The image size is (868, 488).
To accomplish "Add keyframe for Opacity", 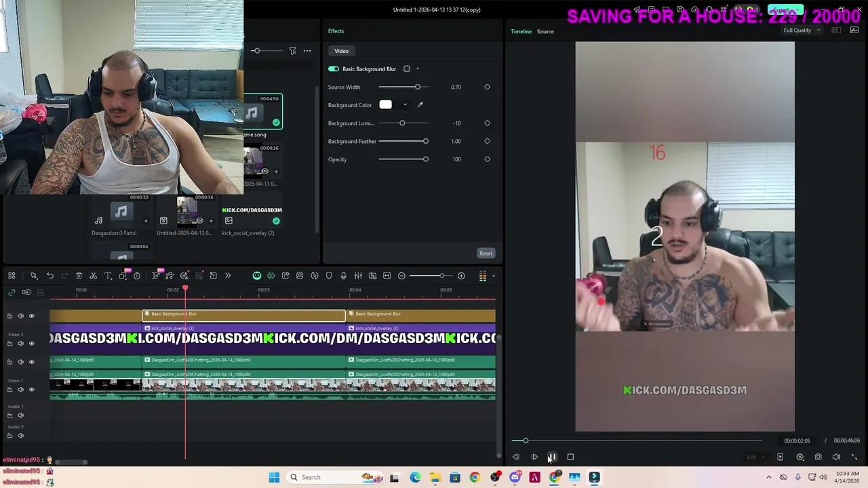I will (x=487, y=159).
